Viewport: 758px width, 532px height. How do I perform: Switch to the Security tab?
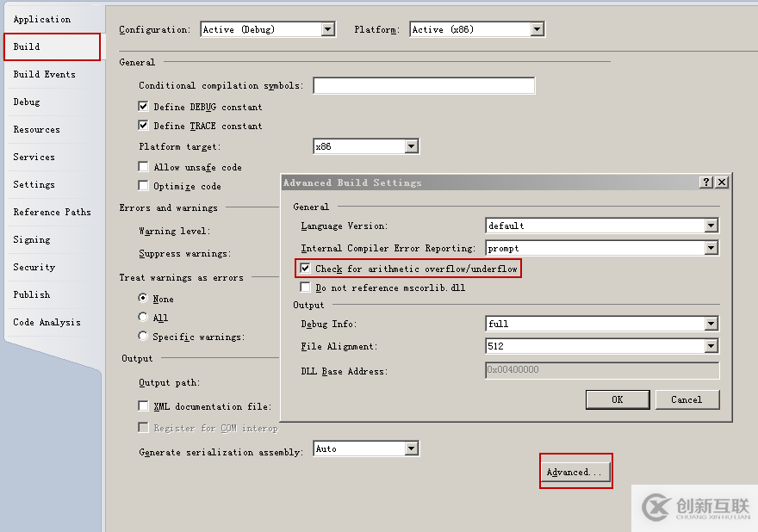point(34,267)
